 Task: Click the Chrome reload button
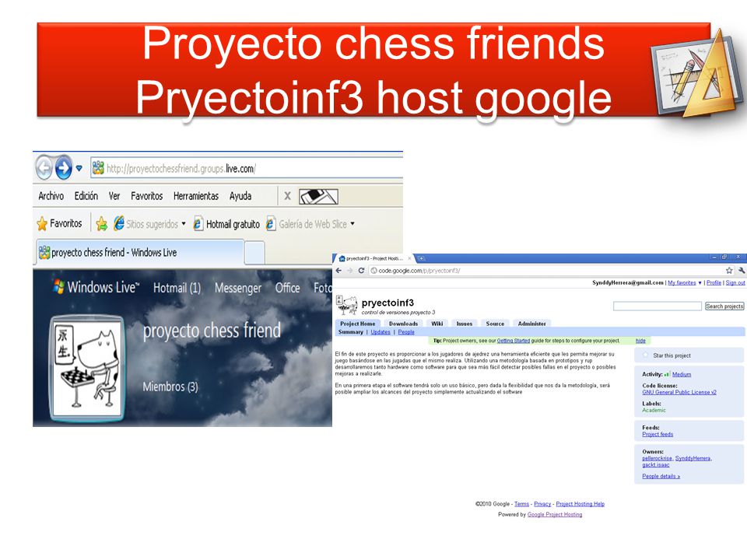(361, 271)
